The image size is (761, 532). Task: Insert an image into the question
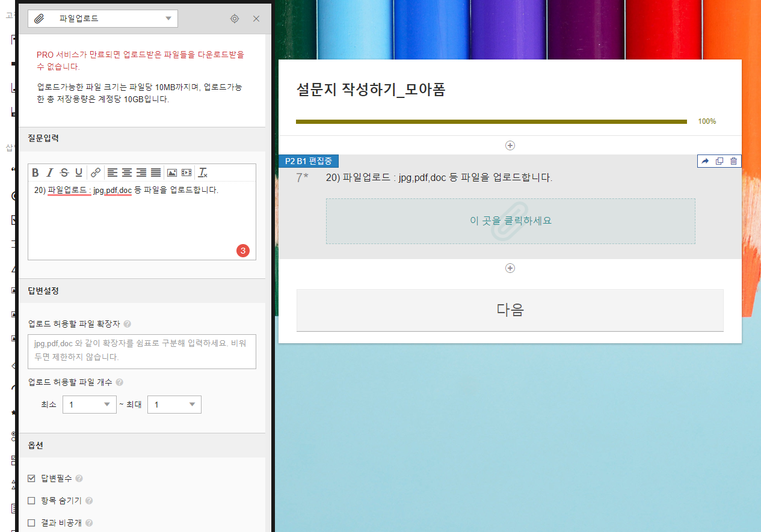(172, 173)
